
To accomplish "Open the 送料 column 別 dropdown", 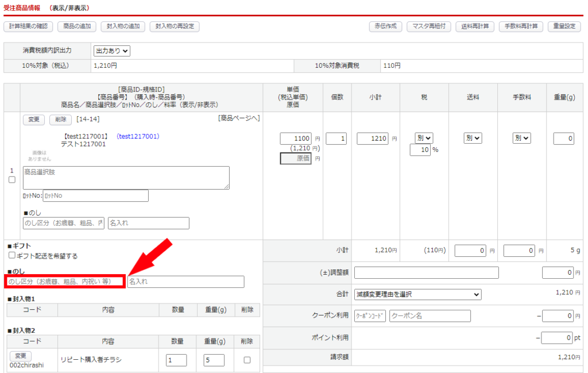I will pyautogui.click(x=473, y=138).
